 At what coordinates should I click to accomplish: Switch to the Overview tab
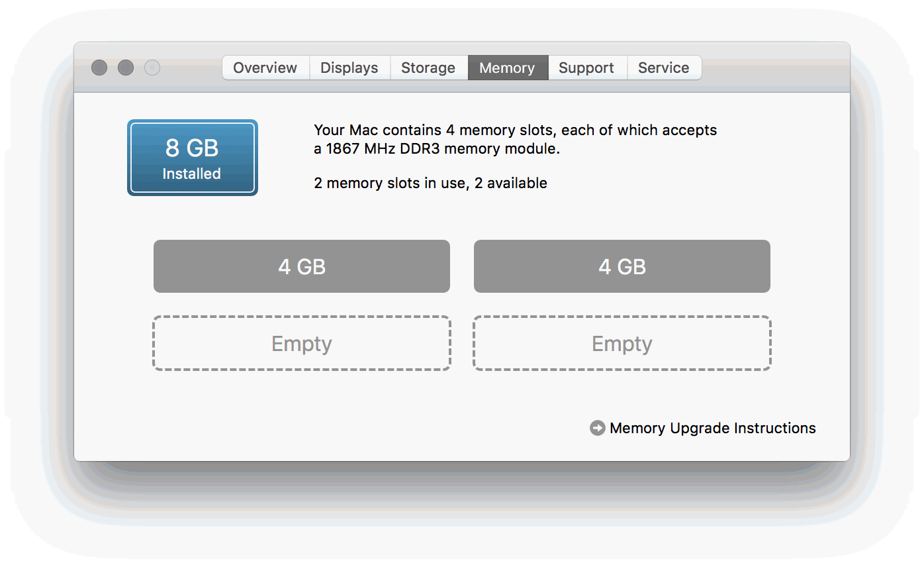[x=265, y=68]
